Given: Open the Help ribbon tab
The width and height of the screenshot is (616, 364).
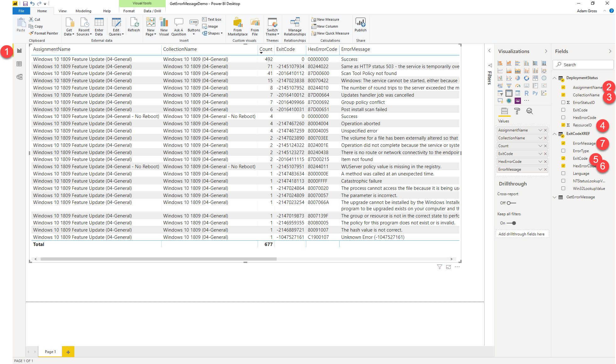Looking at the screenshot, I should click(107, 11).
